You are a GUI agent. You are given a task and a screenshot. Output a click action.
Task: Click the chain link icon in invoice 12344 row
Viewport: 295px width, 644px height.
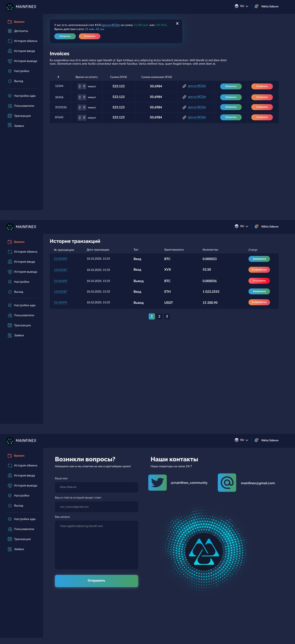tap(184, 86)
